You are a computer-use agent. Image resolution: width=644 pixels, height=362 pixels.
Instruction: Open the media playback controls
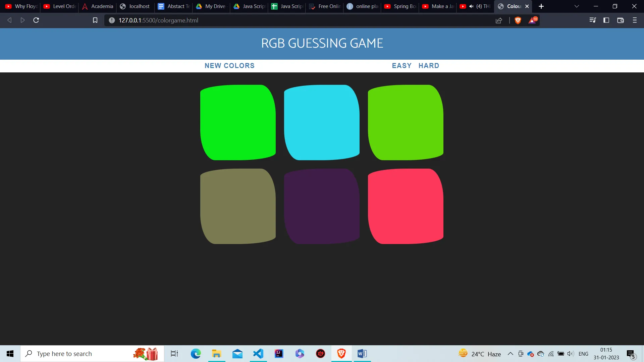593,20
